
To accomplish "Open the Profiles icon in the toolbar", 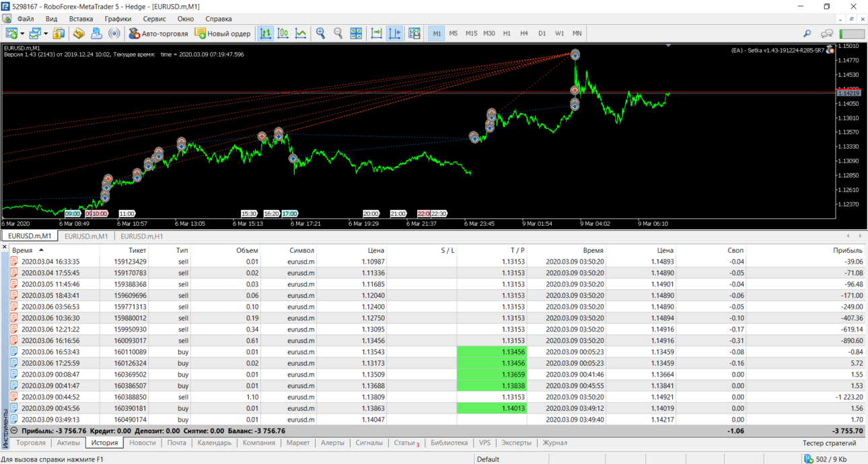I will pos(35,33).
